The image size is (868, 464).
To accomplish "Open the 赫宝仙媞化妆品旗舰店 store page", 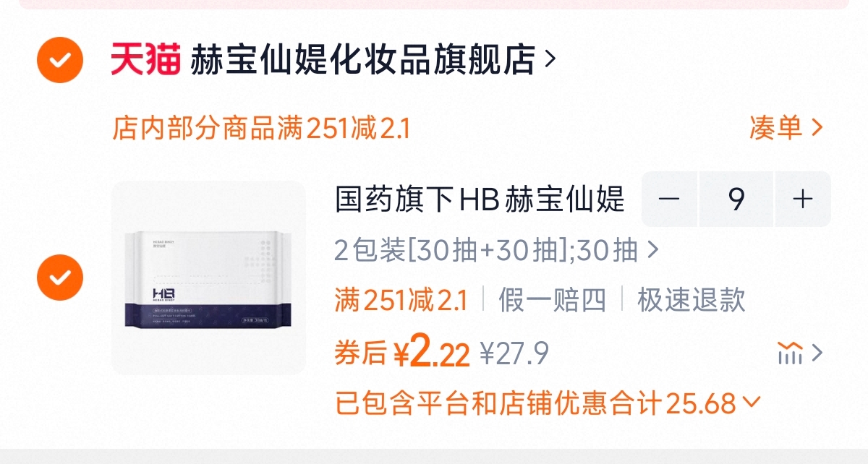I will pyautogui.click(x=362, y=59).
